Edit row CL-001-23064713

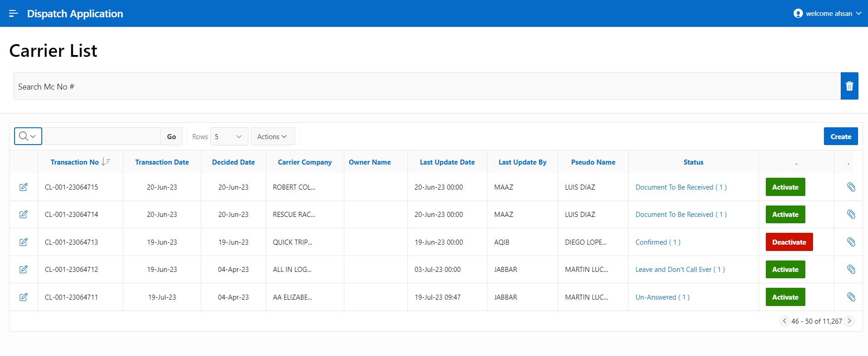point(24,242)
